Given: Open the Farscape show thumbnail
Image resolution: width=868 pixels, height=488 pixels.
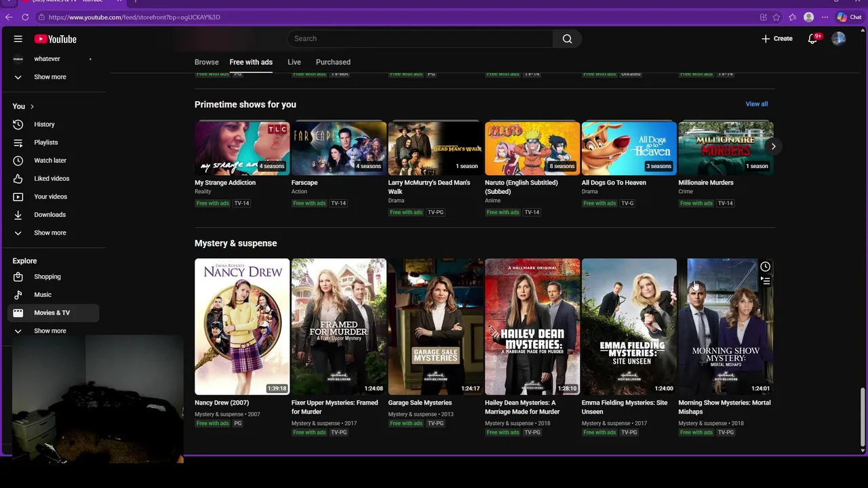Looking at the screenshot, I should (339, 148).
